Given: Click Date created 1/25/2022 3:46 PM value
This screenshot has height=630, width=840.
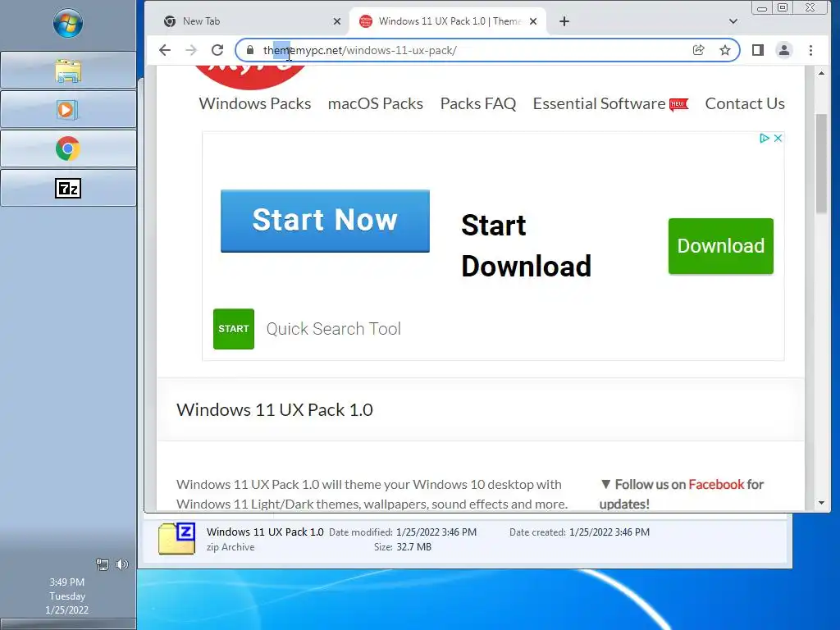Looking at the screenshot, I should coord(609,532).
